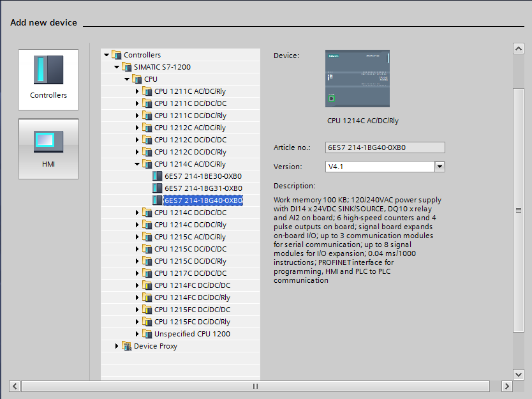
Task: Click the CPU 1215C DC/DC/Rly folder icon
Action: [x=147, y=261]
